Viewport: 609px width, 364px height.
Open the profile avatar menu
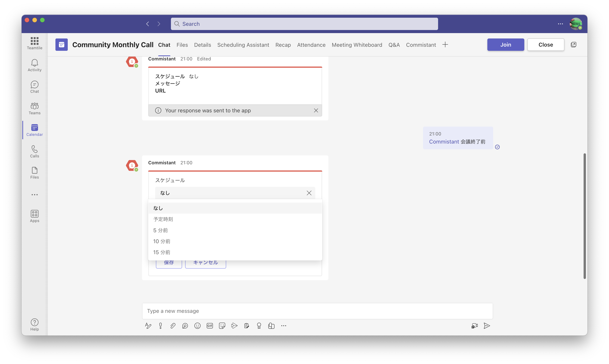(x=576, y=24)
